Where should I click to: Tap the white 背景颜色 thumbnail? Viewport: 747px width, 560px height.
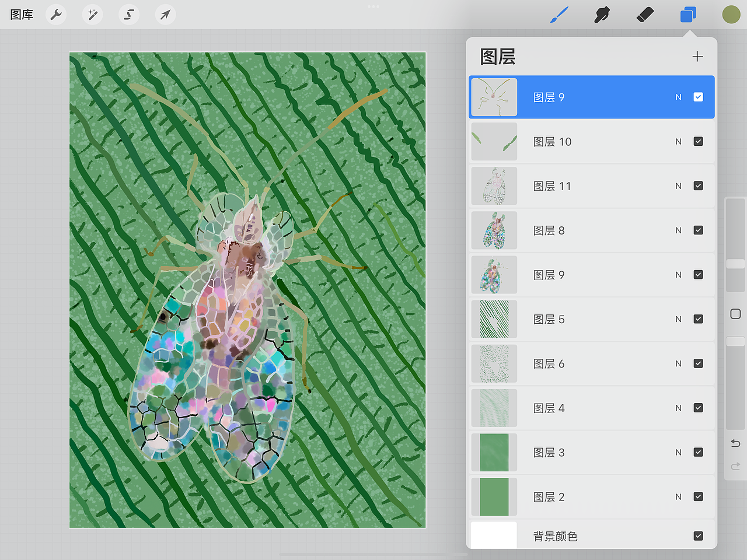coord(494,535)
